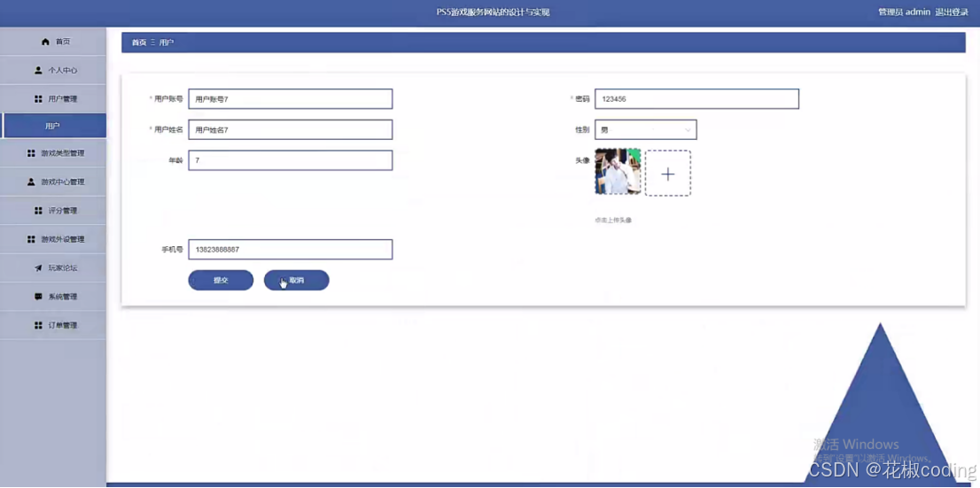Open the 个人中心 menu item
This screenshot has width=980, height=488.
[x=53, y=71]
